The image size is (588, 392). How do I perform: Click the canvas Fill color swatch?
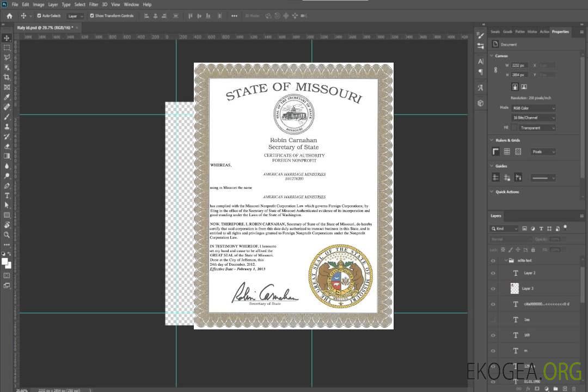click(514, 128)
